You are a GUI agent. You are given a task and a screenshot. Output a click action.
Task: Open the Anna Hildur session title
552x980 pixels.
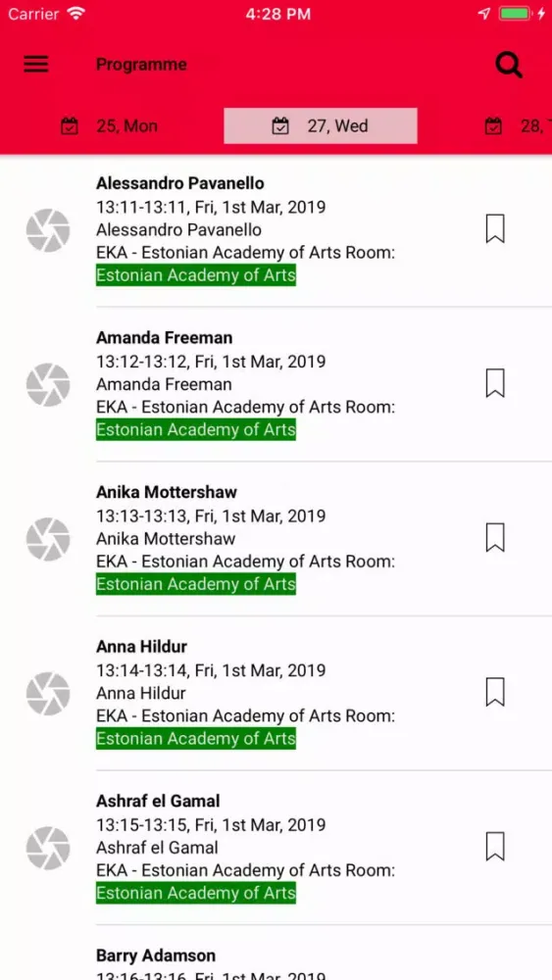[x=142, y=646]
